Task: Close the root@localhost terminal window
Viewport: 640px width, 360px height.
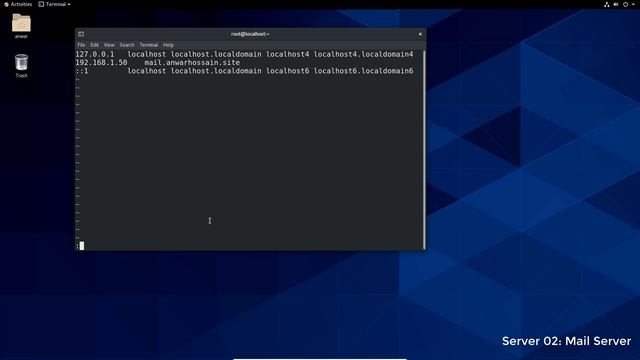Action: click(420, 34)
